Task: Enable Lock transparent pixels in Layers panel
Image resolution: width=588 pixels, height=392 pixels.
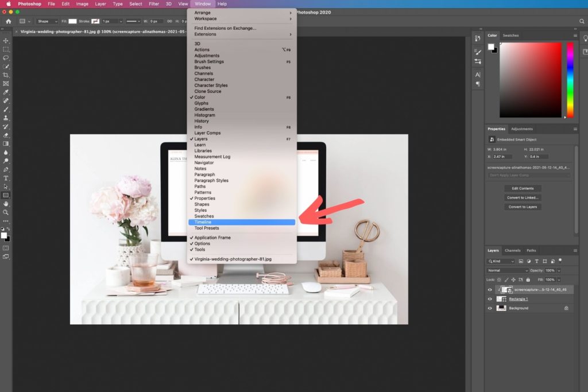Action: point(498,280)
